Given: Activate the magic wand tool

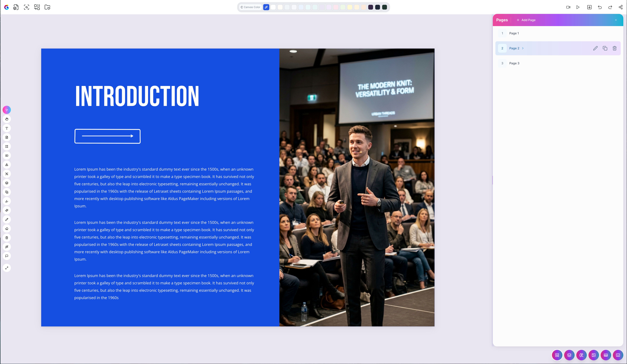Looking at the screenshot, I should (7, 247).
